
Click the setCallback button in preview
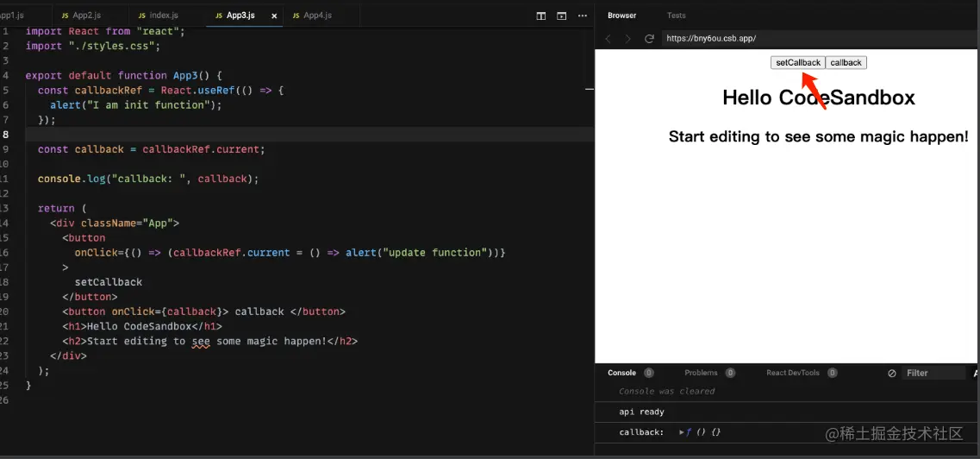pyautogui.click(x=798, y=62)
